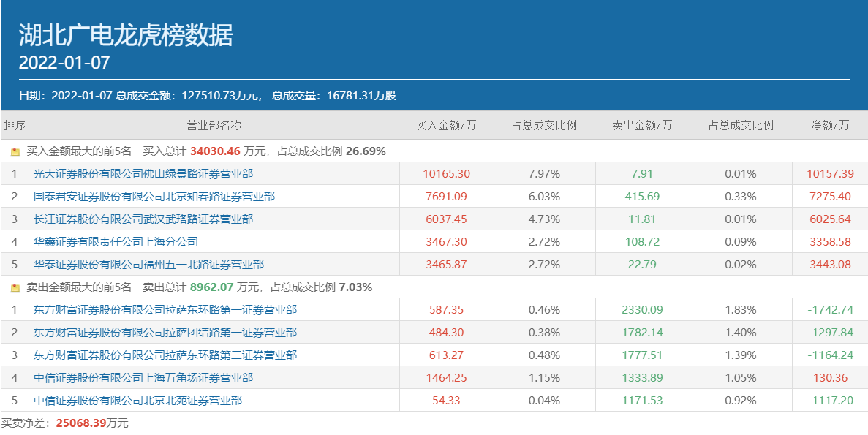Open 中信证券北京北苑证券营业部 link
The height and width of the screenshot is (435, 868).
tap(137, 401)
